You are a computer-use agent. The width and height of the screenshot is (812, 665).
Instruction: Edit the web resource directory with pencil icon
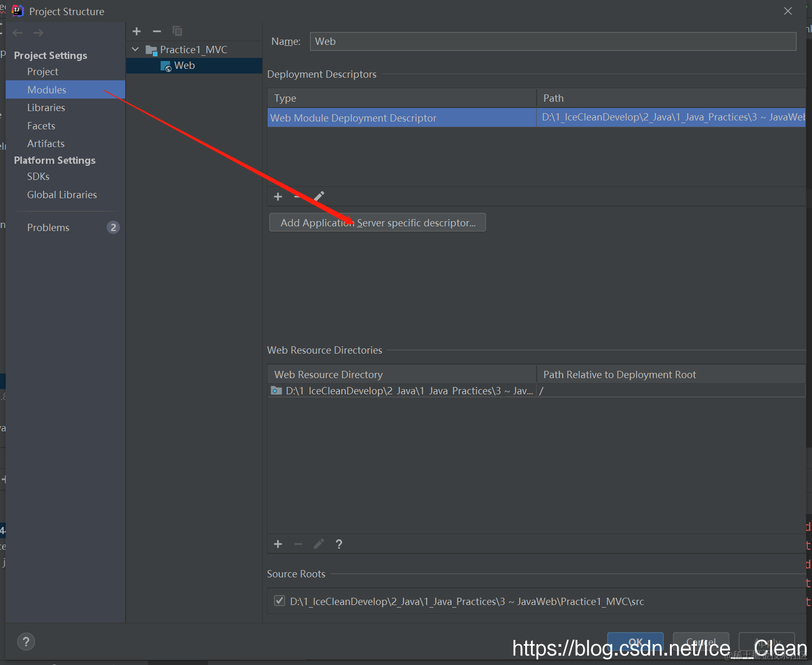(x=319, y=544)
